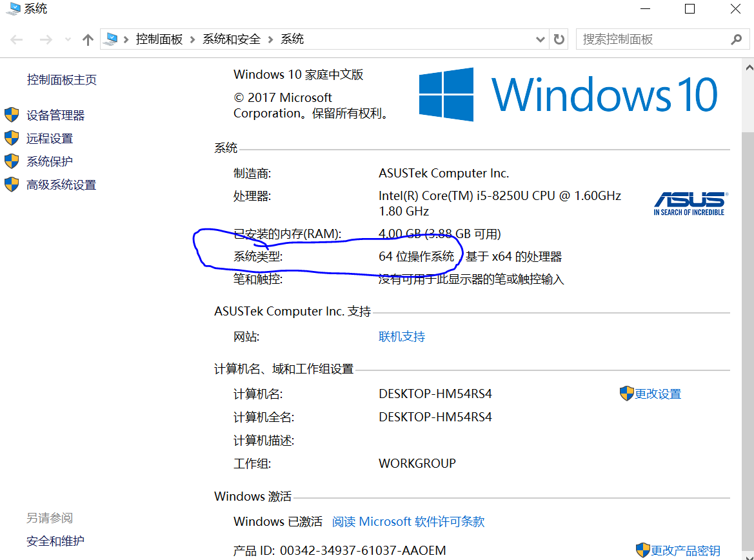Viewport: 754px width, 560px height.
Task: Click 笔和触控 value text
Action: [471, 279]
